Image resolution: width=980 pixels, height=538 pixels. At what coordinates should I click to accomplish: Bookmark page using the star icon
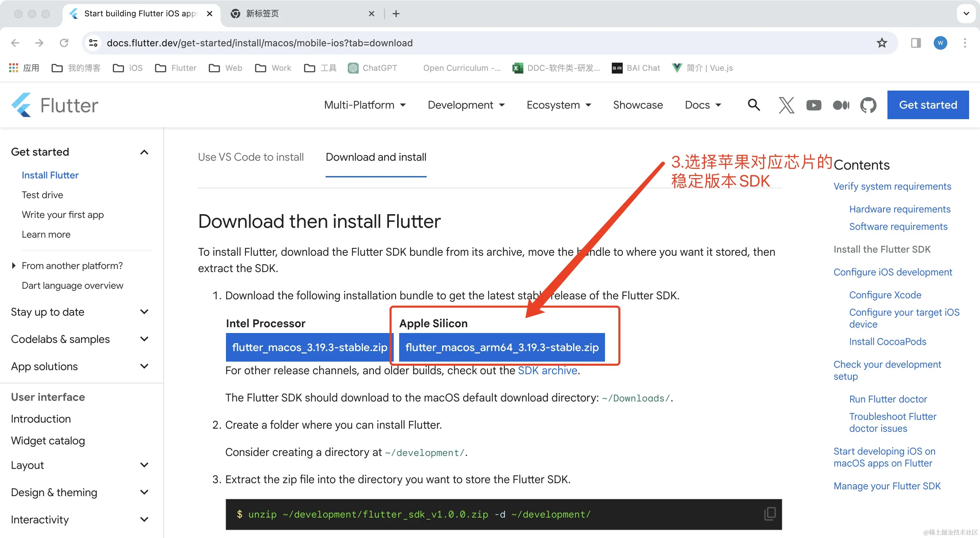click(881, 43)
